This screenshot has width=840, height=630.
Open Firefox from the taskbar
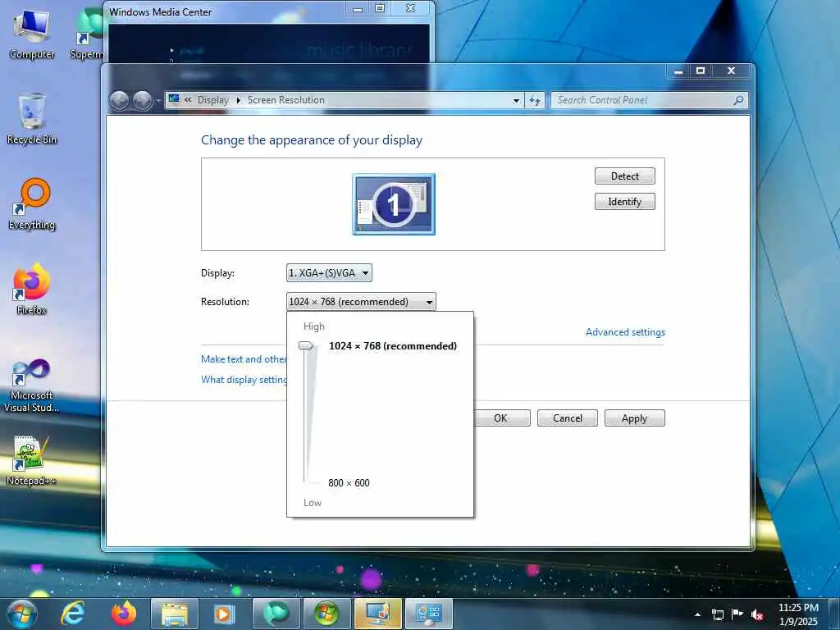pyautogui.click(x=124, y=614)
